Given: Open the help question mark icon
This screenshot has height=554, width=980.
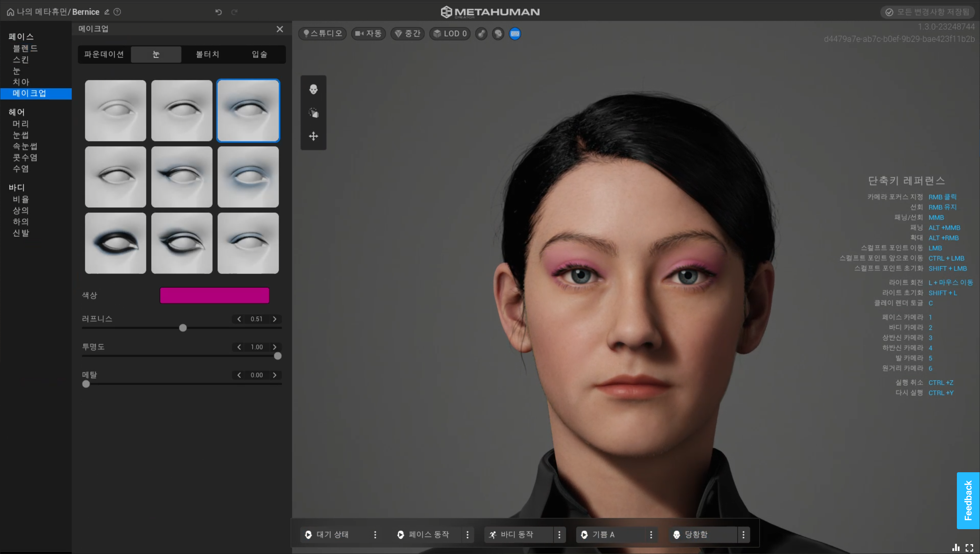Looking at the screenshot, I should [x=117, y=12].
